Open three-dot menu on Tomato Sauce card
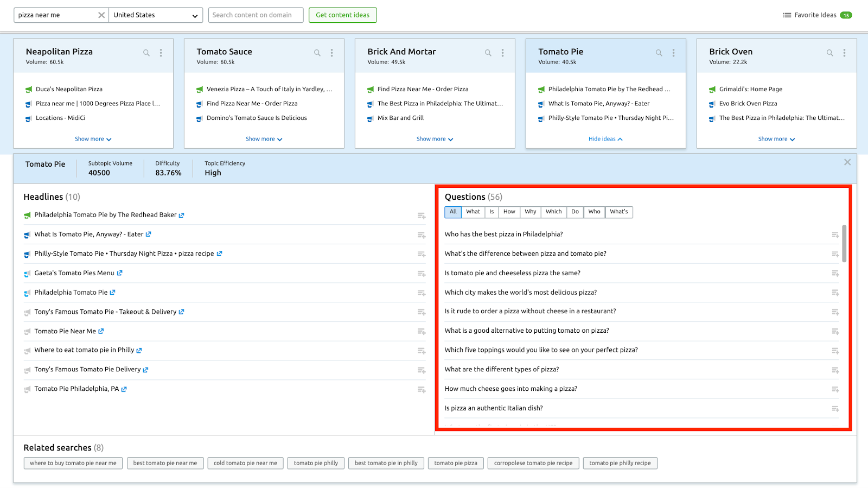Image resolution: width=868 pixels, height=488 pixels. (332, 53)
